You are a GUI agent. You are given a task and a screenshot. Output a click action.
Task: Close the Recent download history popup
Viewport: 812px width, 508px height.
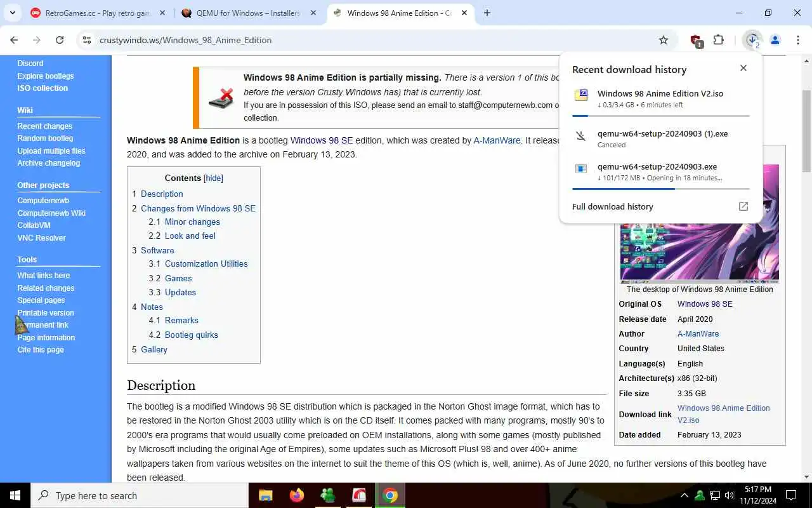743,68
